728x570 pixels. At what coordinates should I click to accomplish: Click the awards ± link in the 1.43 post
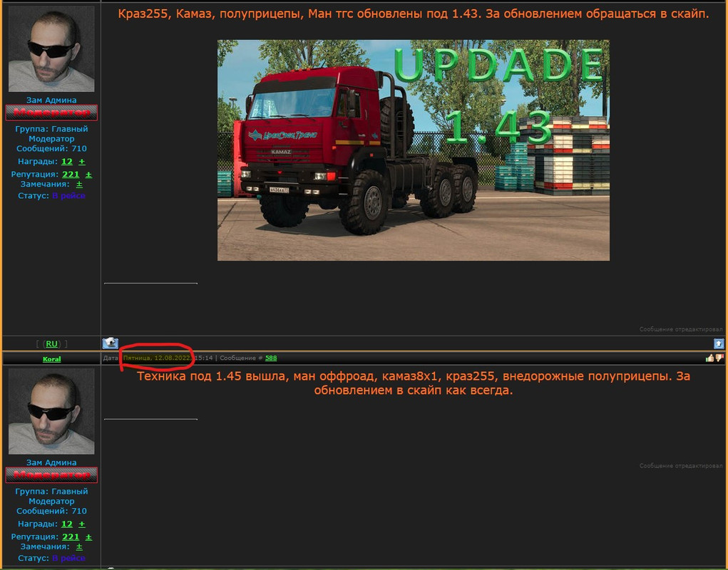click(82, 162)
